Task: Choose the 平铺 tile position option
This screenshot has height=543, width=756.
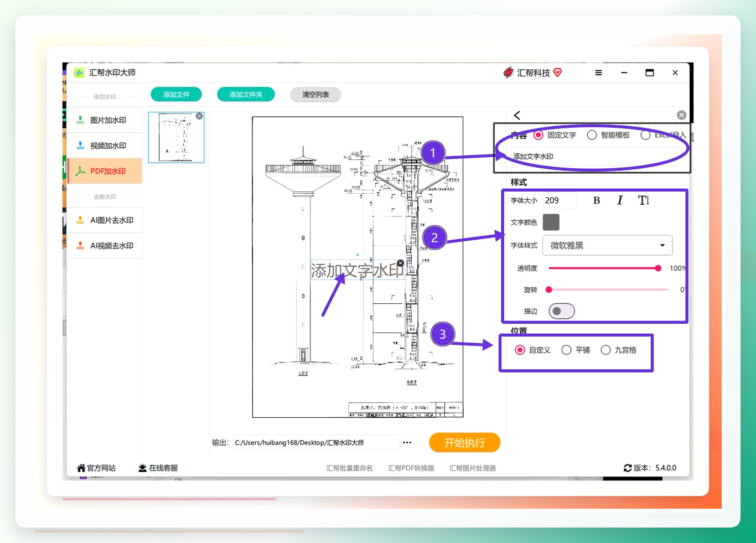Action: point(566,350)
